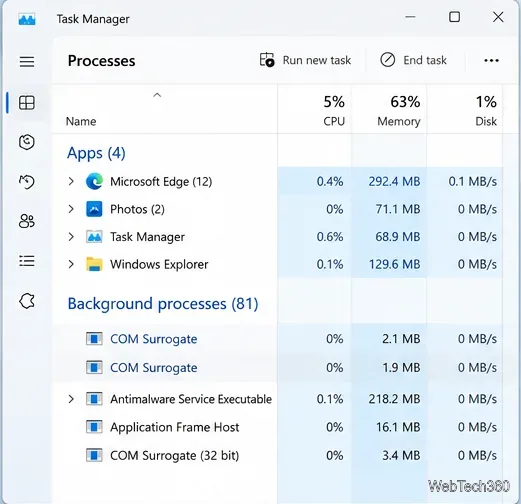Open the Services sidebar icon
Viewport: 521px width, 504px height.
click(x=27, y=301)
